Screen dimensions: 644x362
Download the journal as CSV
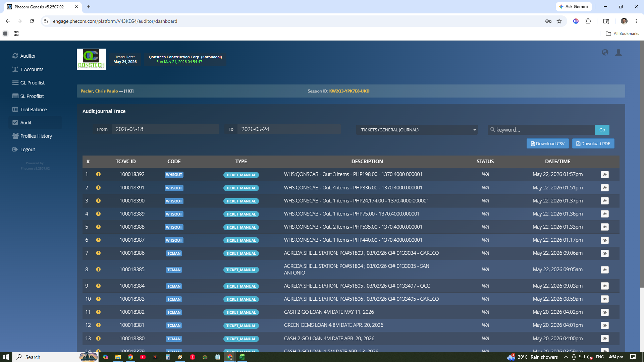tap(547, 143)
